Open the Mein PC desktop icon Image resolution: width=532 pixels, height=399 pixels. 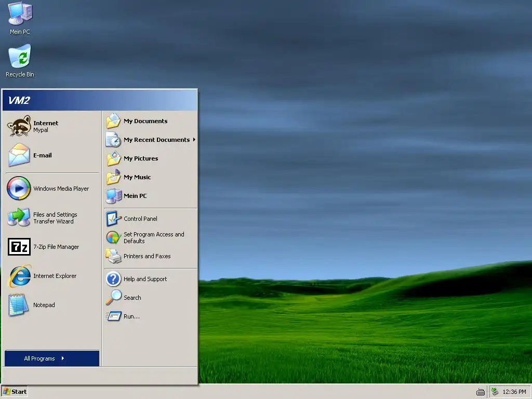point(20,14)
